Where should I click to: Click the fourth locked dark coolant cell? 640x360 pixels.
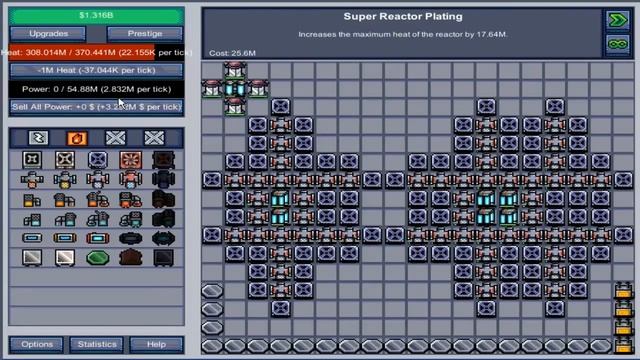[131, 238]
